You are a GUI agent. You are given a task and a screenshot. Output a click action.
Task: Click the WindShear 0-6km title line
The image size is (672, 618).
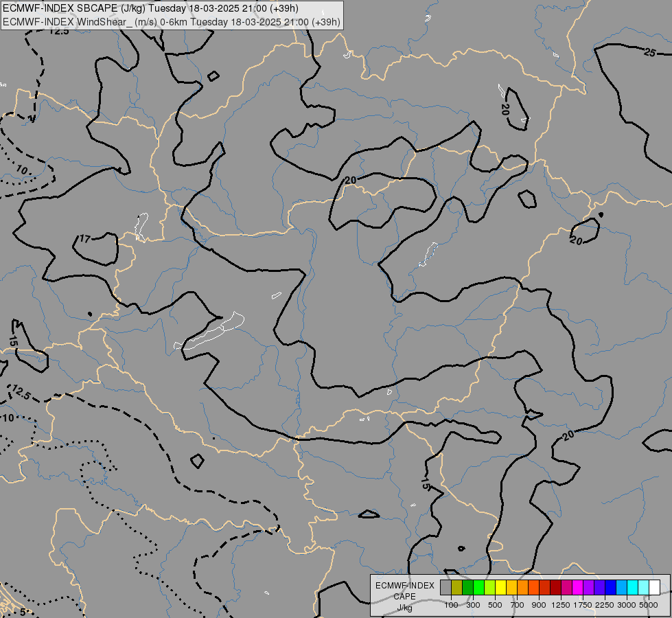click(x=172, y=22)
